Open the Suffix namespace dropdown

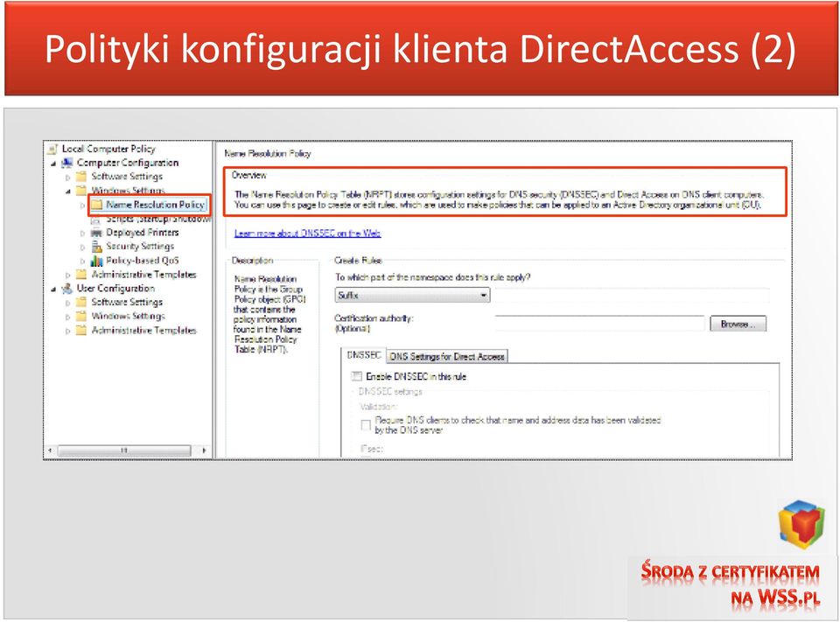tap(412, 295)
